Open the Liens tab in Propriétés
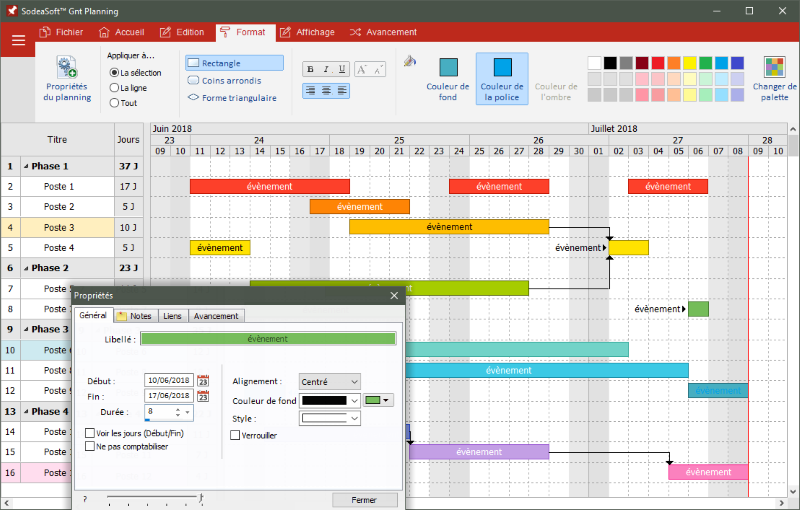Screen dimensions: 800x510 [x=172, y=316]
